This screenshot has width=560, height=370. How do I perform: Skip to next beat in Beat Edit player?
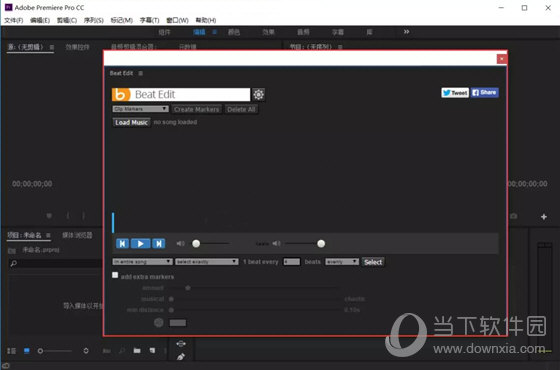[159, 244]
